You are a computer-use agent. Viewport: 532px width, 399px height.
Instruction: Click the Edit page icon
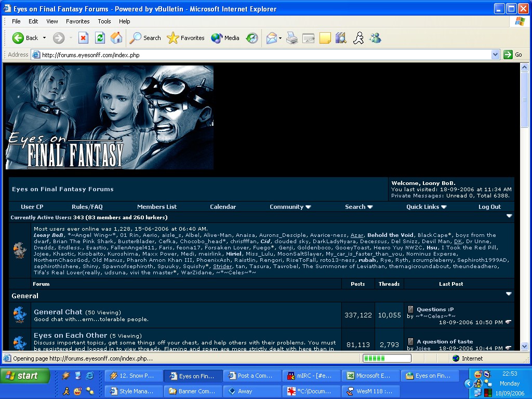(x=309, y=38)
